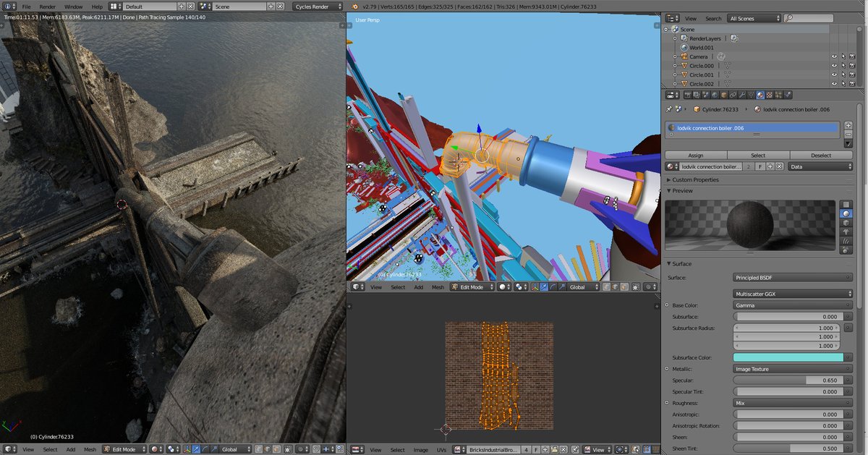Enable the rotate manipulator in viewport header
The width and height of the screenshot is (868, 455).
(552, 287)
